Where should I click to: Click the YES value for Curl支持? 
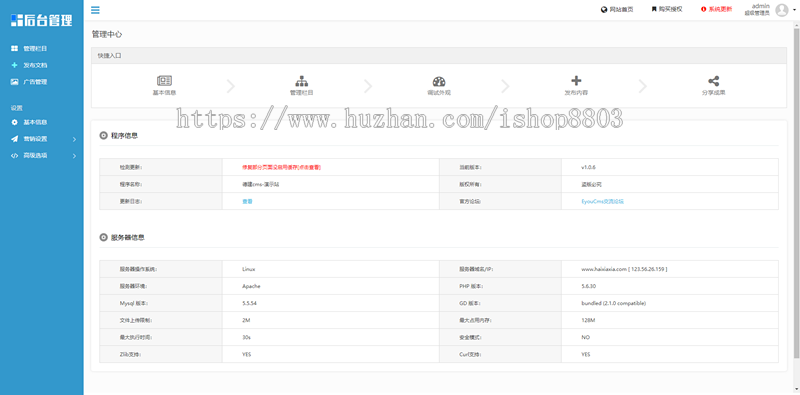click(x=586, y=354)
